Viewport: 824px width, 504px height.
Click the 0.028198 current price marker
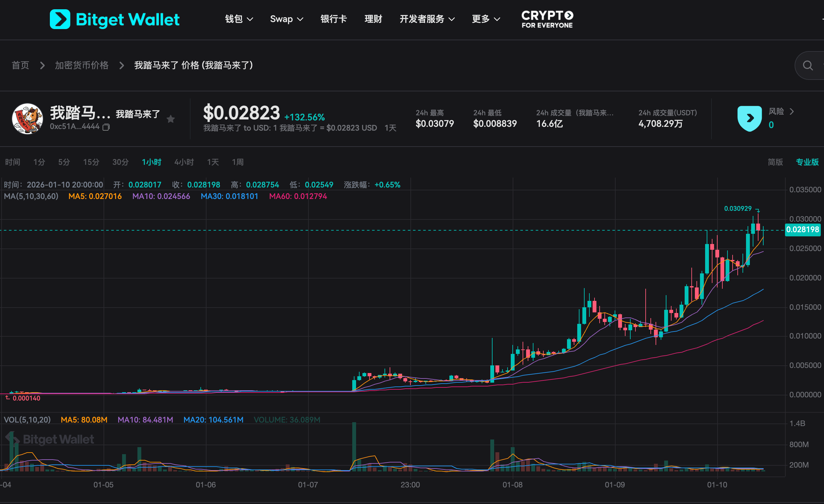(802, 230)
